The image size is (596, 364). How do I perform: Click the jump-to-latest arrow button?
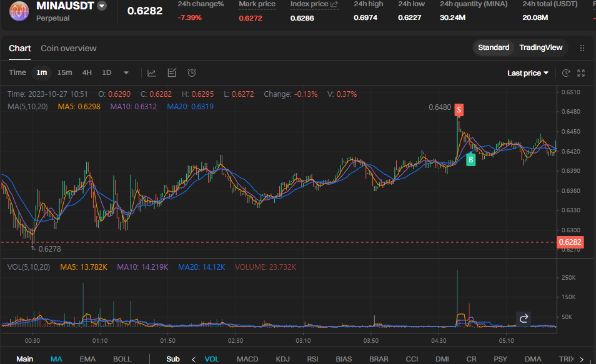[x=524, y=318]
